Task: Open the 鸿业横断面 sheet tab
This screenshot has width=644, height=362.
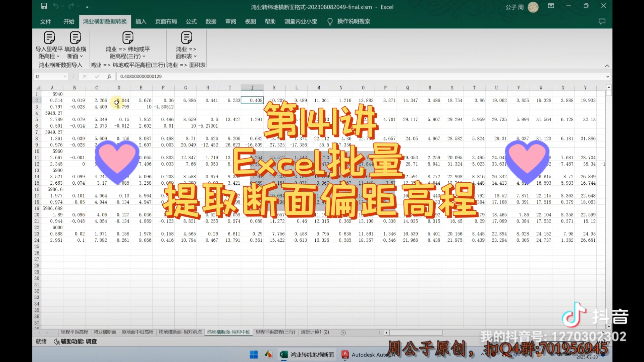Action: (x=105, y=332)
